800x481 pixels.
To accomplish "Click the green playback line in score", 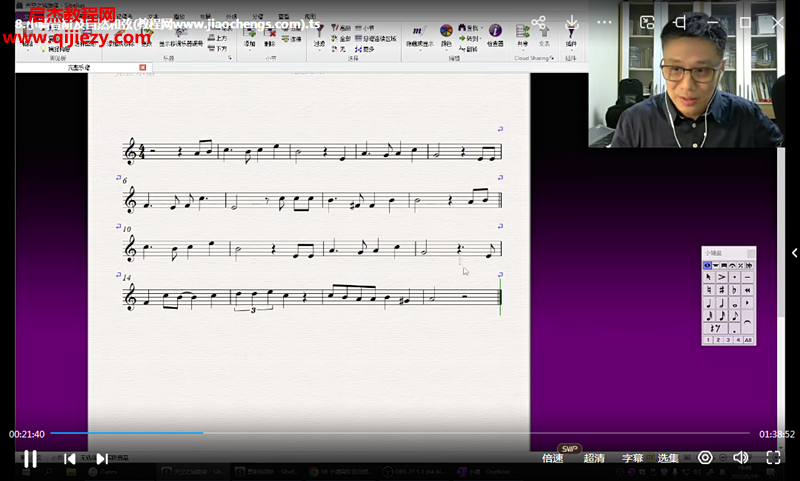I will click(501, 297).
